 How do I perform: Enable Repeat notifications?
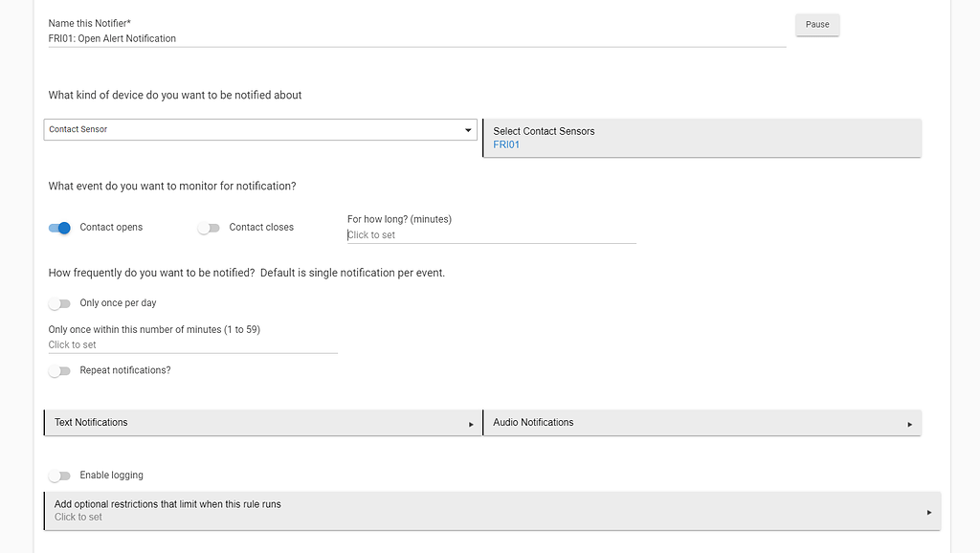click(59, 370)
